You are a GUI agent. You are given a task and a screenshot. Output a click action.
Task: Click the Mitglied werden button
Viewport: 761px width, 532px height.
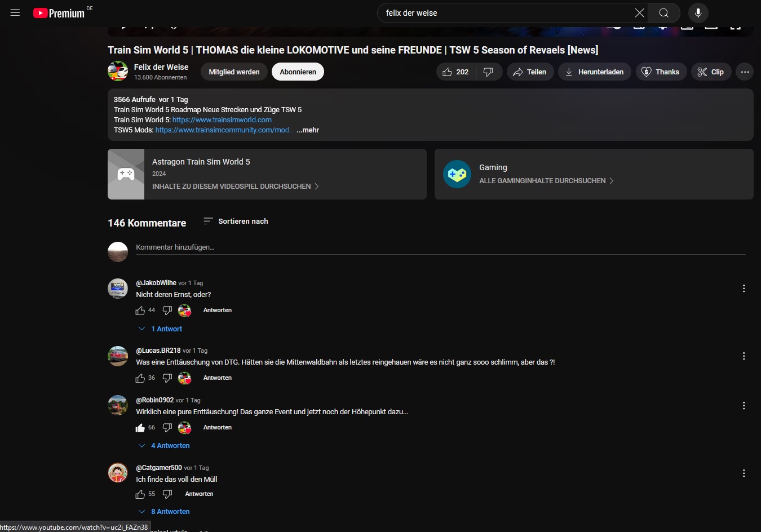(234, 72)
